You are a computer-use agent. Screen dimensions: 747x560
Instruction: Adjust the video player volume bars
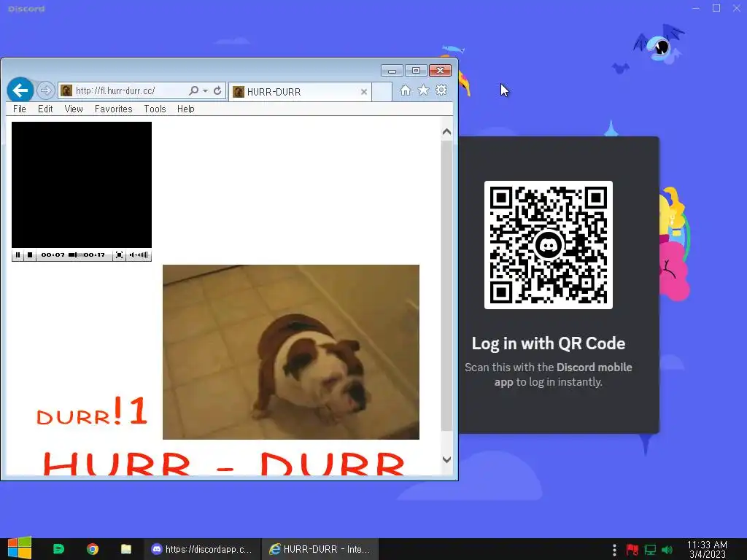139,255
